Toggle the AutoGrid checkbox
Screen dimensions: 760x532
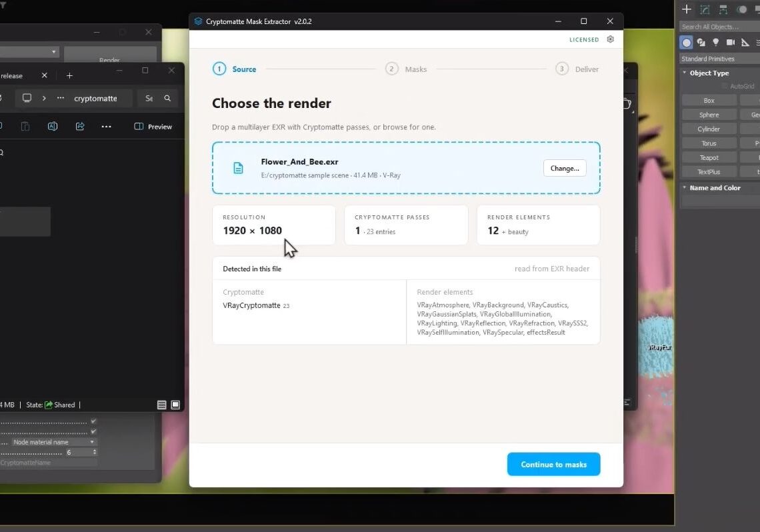tap(725, 86)
